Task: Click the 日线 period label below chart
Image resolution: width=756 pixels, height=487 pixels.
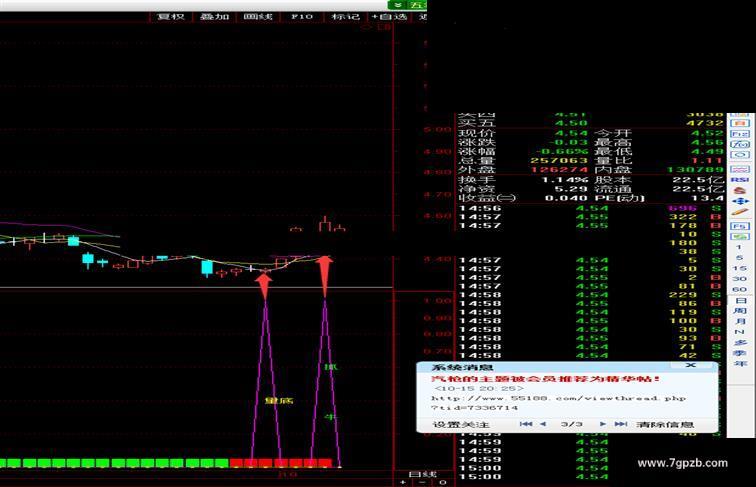Action: 422,474
